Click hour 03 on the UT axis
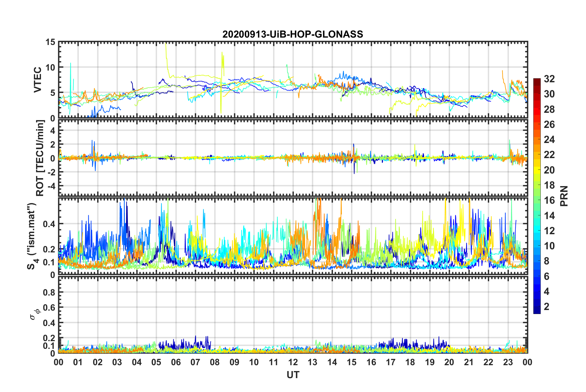This screenshot has width=586, height=392. click(x=117, y=362)
